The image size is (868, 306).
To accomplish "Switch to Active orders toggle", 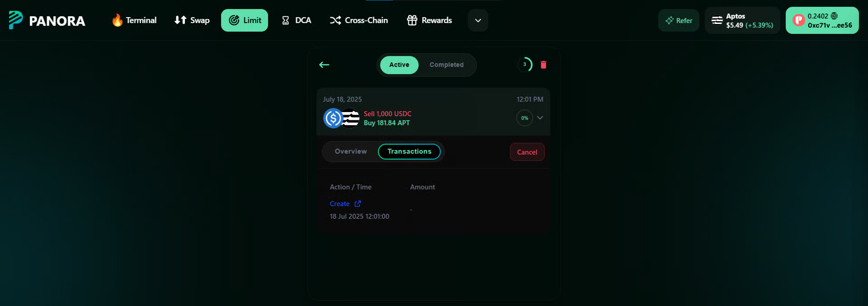I will [399, 65].
